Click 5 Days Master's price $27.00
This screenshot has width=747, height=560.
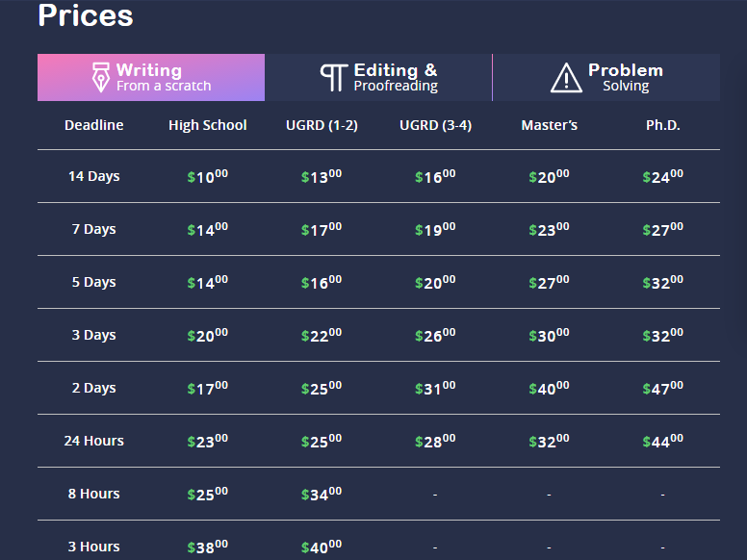(550, 282)
